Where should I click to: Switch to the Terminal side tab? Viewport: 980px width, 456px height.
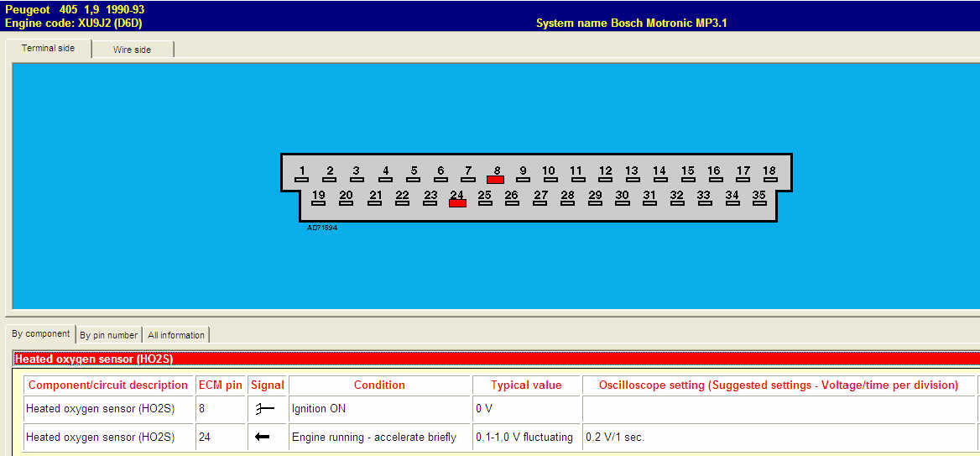tap(48, 48)
